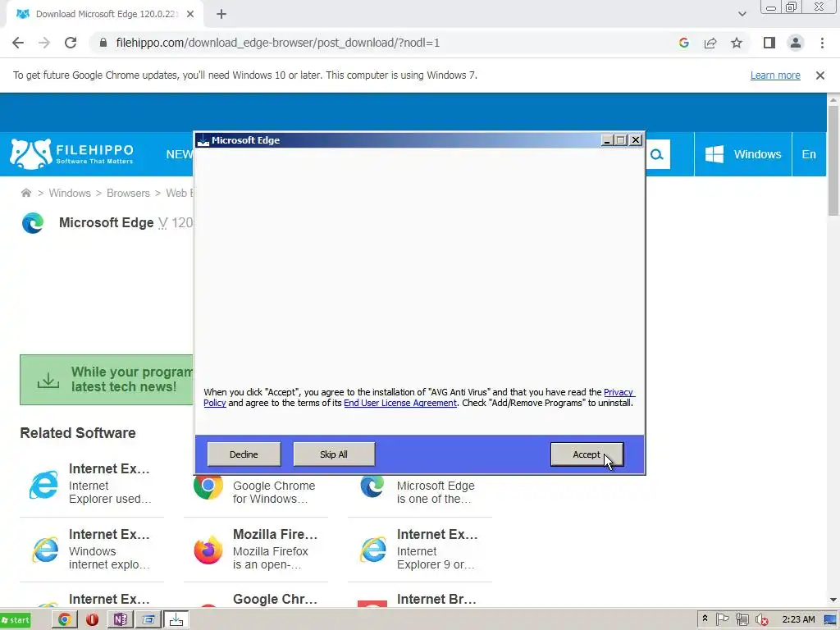Click Learn more in Chrome update notice
This screenshot has width=840, height=630.
coord(775,75)
